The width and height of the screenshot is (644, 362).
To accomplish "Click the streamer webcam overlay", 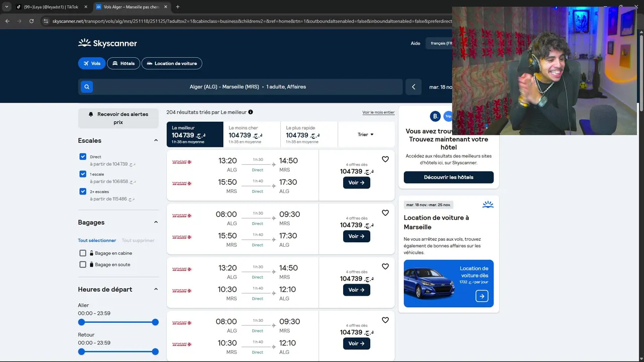I will coord(544,70).
